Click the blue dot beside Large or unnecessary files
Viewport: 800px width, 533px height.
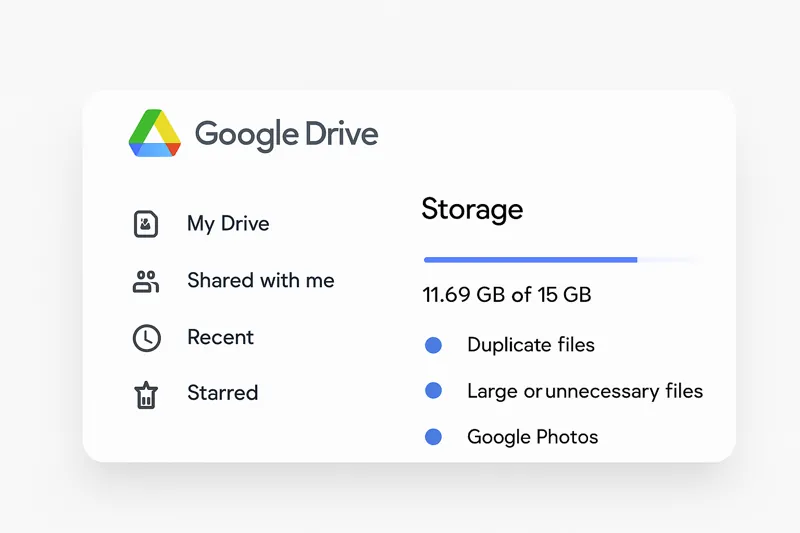click(433, 391)
